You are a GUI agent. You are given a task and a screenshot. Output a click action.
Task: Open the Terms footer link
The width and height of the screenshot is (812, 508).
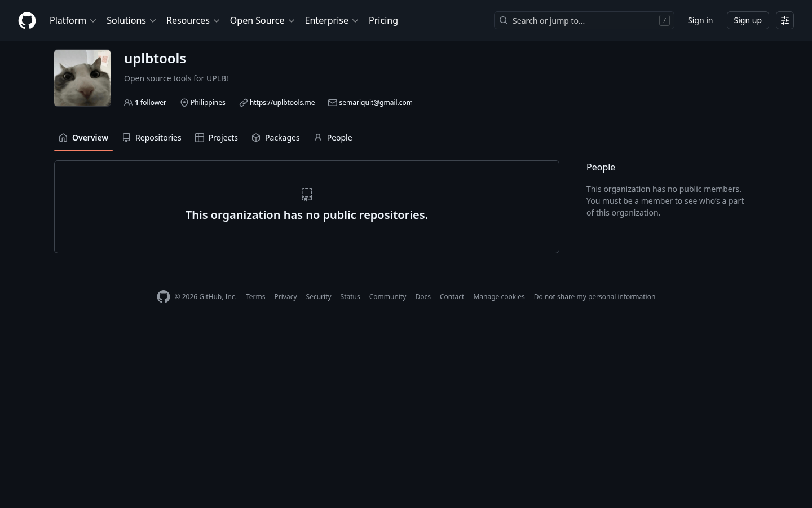click(255, 297)
